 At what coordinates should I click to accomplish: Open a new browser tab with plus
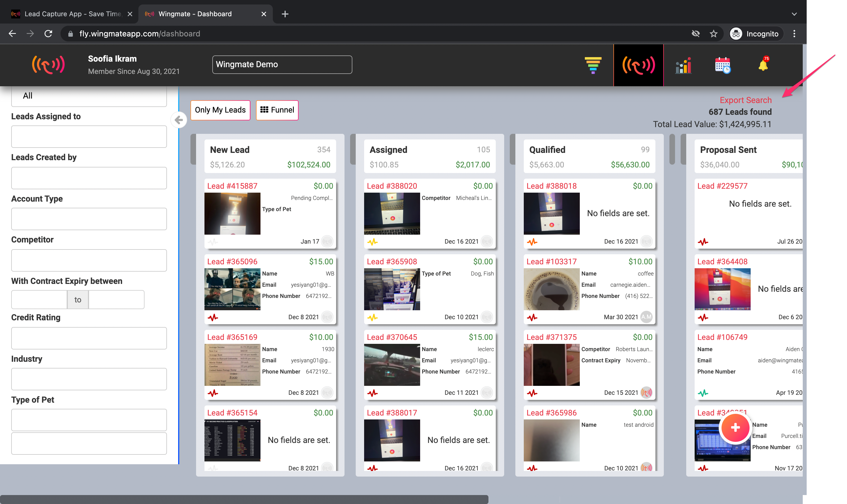click(x=285, y=14)
